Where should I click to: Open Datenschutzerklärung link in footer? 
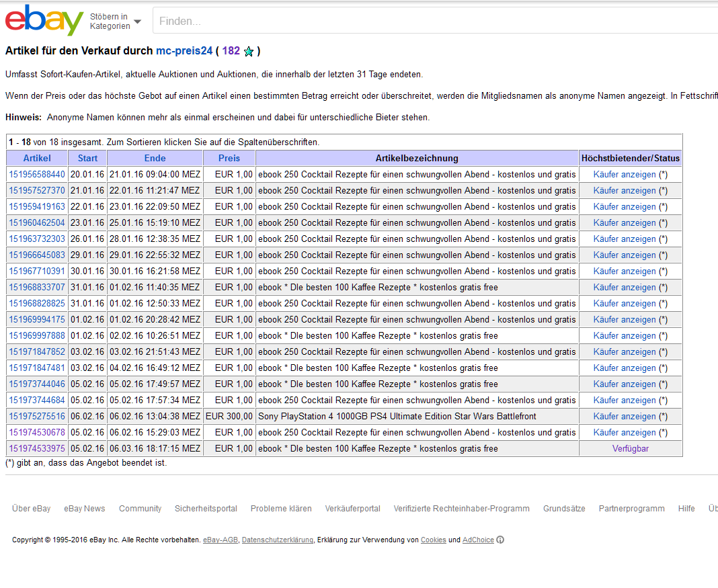pos(277,540)
